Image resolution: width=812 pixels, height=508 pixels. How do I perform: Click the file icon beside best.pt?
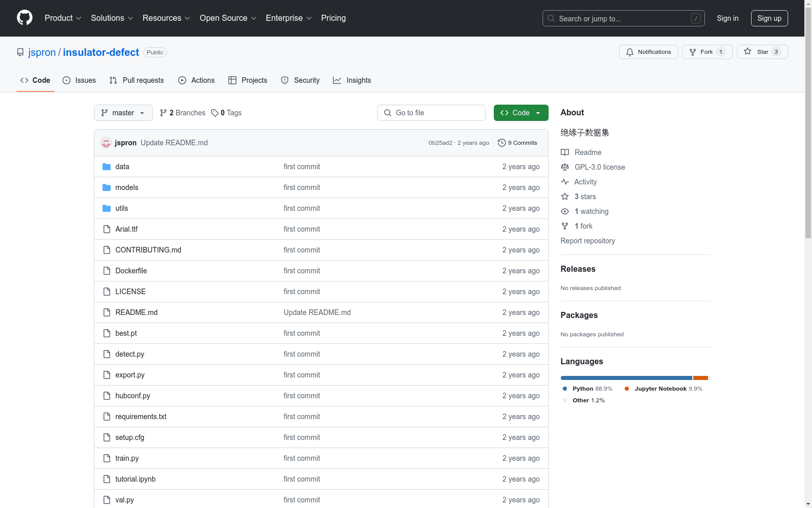pyautogui.click(x=107, y=333)
